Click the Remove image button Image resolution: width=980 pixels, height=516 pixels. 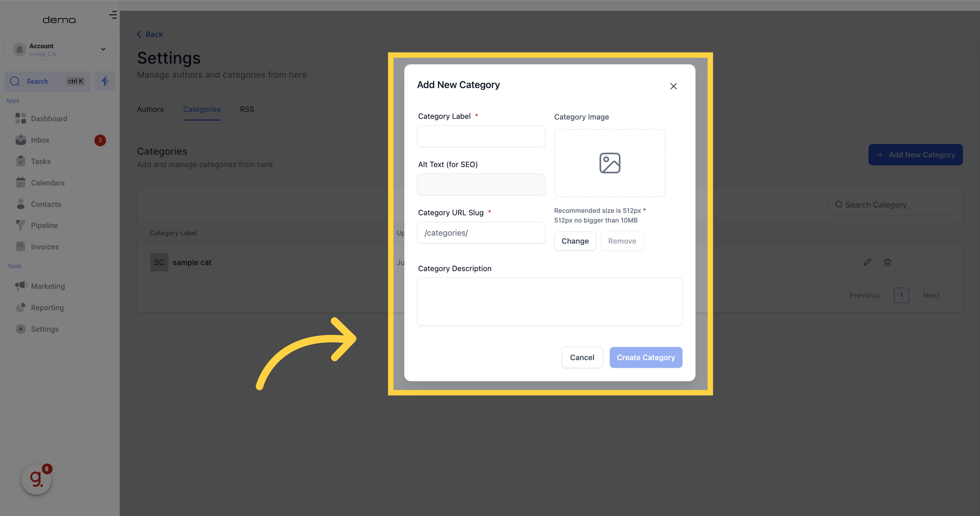click(x=622, y=241)
